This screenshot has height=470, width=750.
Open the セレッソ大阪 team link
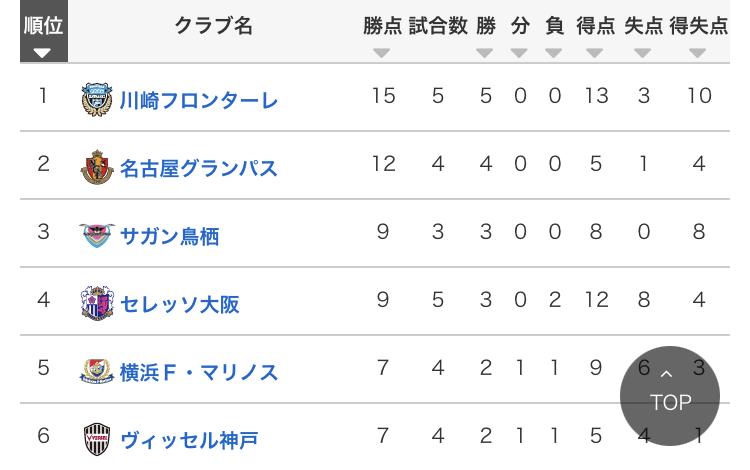tap(179, 304)
